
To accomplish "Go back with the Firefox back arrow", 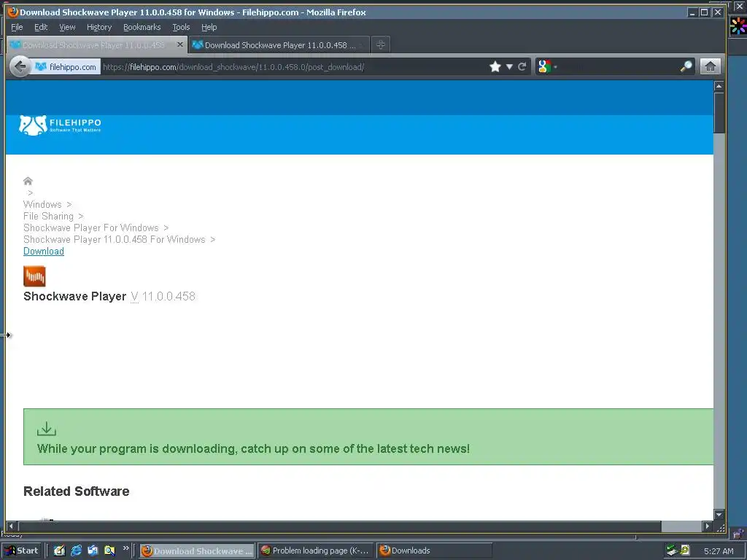I will point(20,66).
